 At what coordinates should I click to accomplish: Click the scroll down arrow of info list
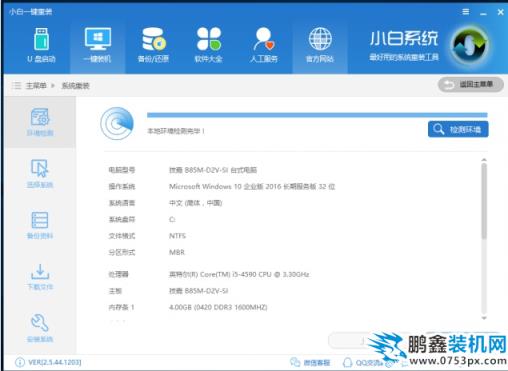click(484, 318)
